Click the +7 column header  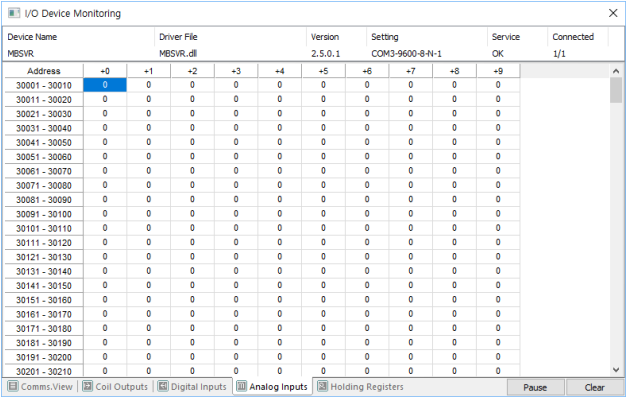pos(411,71)
